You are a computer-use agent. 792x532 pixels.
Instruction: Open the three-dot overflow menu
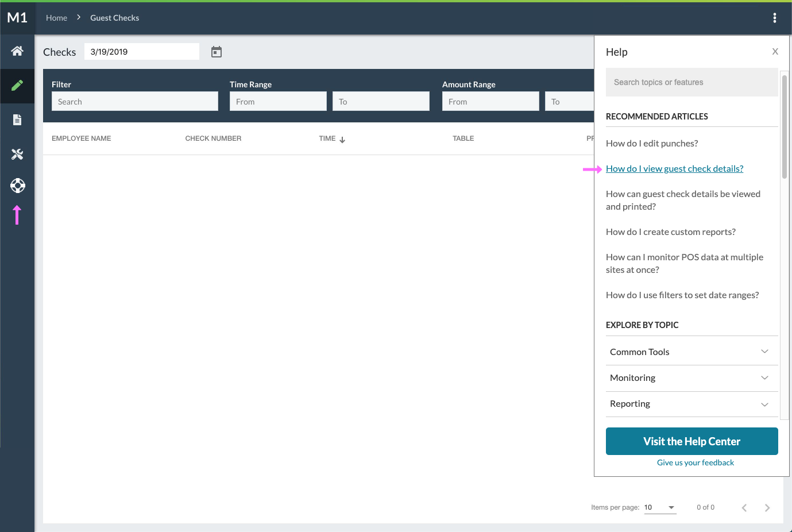[775, 18]
